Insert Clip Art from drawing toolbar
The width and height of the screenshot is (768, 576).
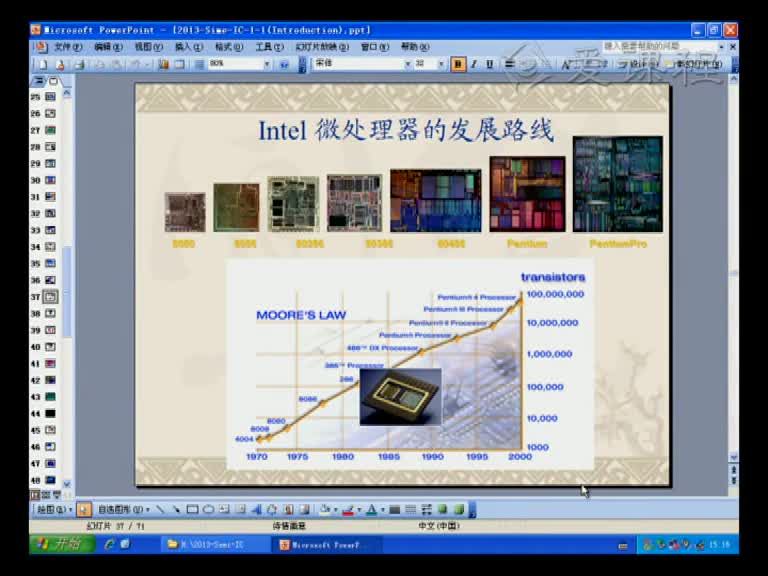coord(288,509)
